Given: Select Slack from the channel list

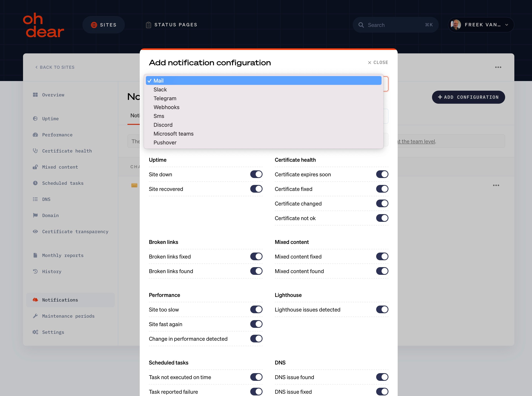Looking at the screenshot, I should [x=264, y=89].
